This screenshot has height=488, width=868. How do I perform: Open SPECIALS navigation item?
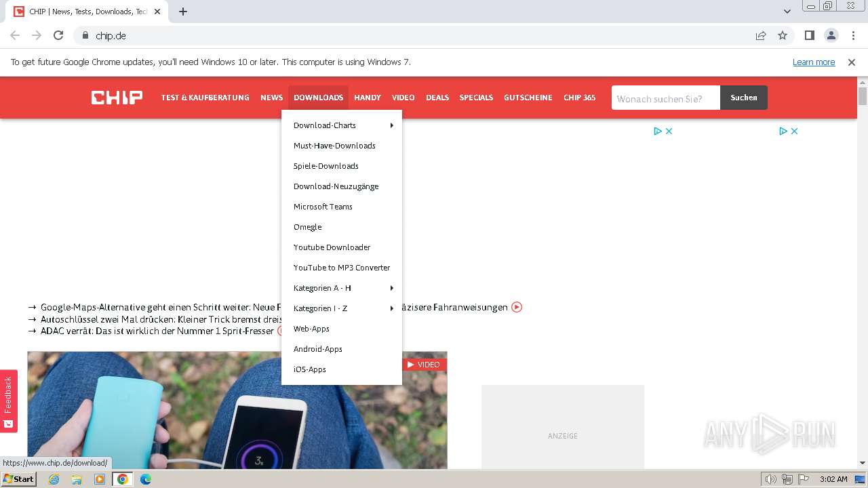[476, 98]
